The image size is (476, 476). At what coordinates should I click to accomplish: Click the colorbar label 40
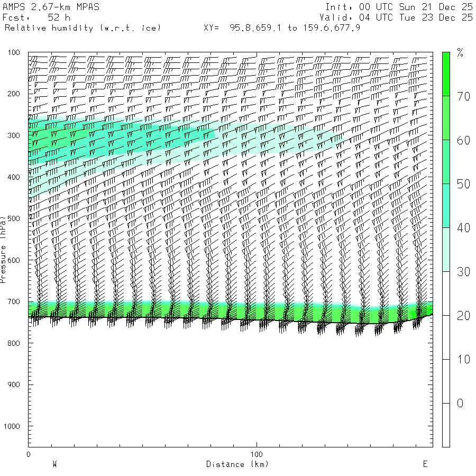(x=463, y=228)
